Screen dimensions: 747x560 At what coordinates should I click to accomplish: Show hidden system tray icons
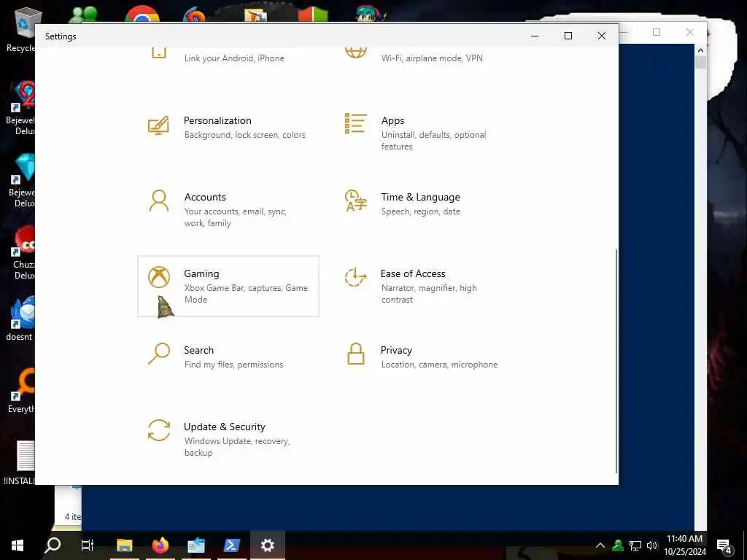coord(600,545)
